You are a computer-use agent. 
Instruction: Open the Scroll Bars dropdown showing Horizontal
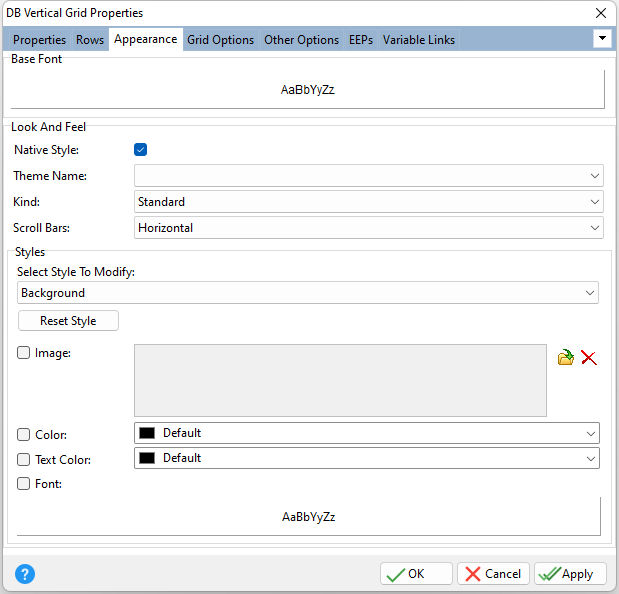[x=368, y=228]
